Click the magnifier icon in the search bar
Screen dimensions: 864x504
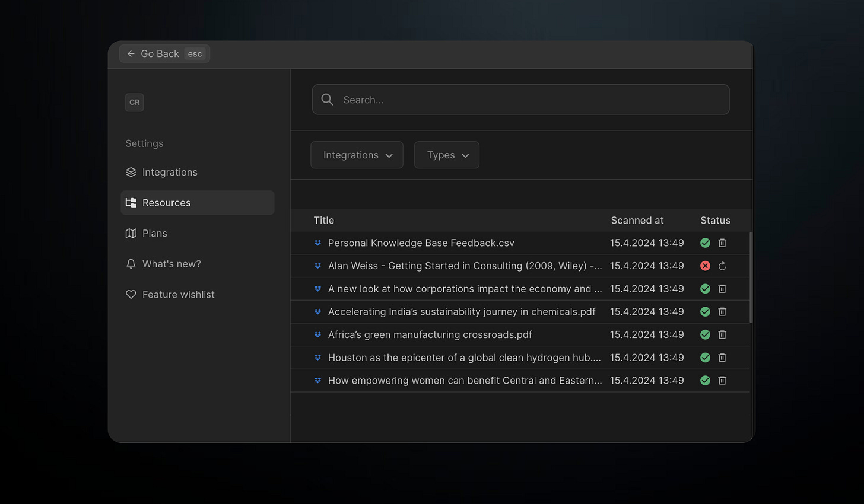coord(327,100)
